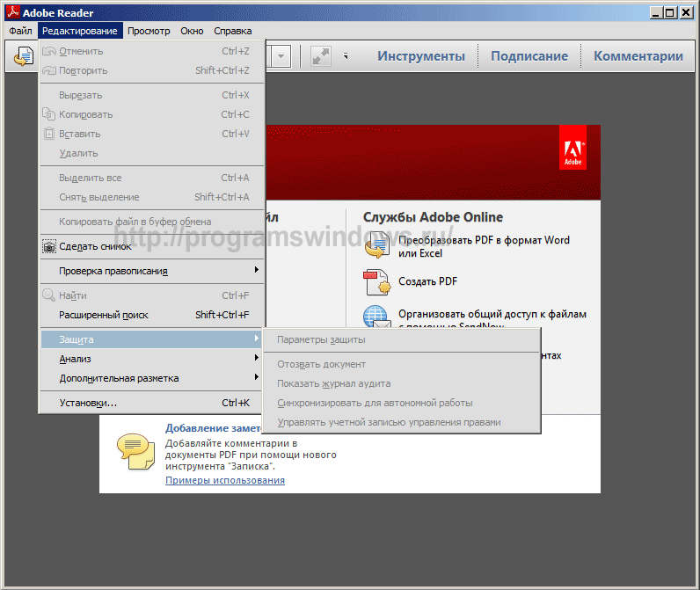The image size is (700, 590).
Task: Choose Расширенный поиск menu entry
Action: coord(104,315)
